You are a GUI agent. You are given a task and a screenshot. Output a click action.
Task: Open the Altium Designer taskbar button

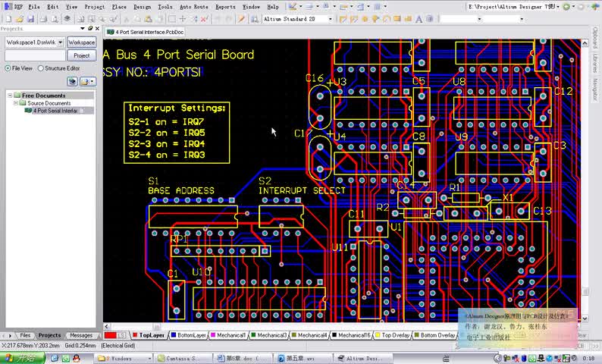363,358
